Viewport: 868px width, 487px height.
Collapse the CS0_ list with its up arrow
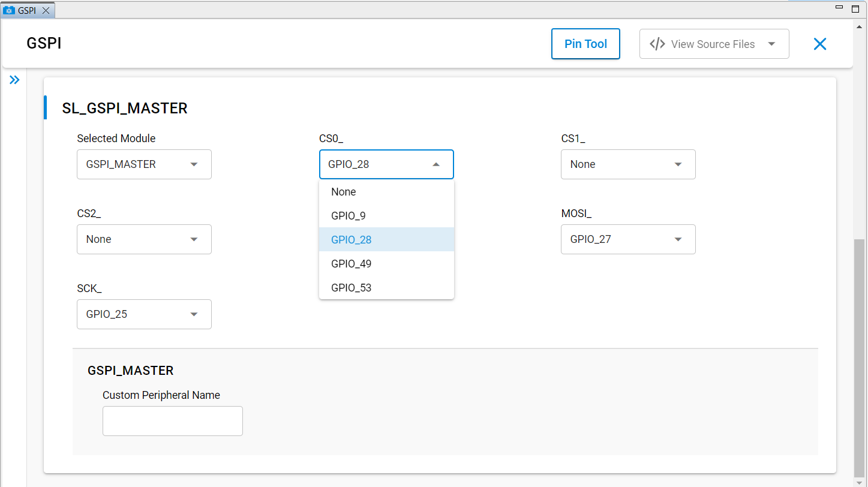(x=437, y=164)
